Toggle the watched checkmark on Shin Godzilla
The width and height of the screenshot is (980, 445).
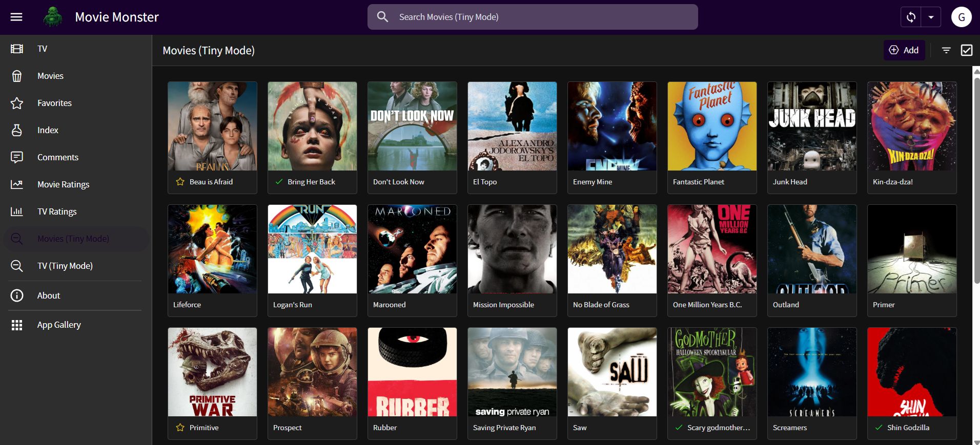pyautogui.click(x=879, y=428)
